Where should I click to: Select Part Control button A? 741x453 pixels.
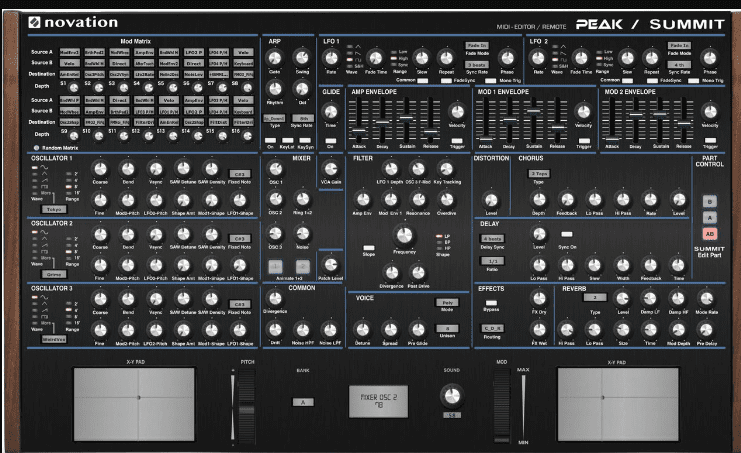(x=709, y=218)
